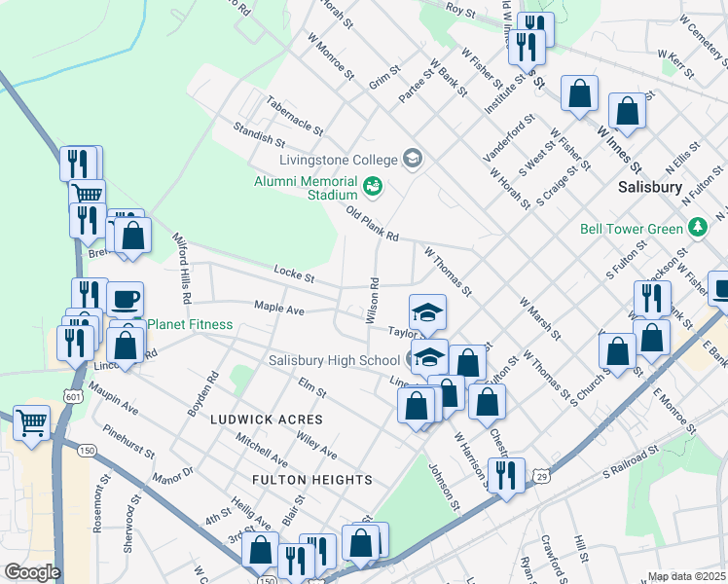Click the coffee cup marker near Planet Fitness
The height and width of the screenshot is (584, 728).
[125, 301]
